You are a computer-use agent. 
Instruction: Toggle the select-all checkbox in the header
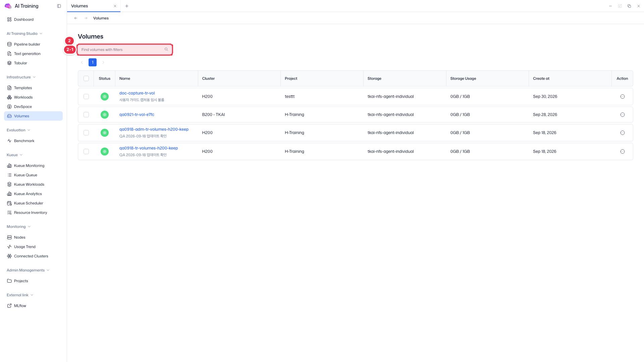coord(86,78)
